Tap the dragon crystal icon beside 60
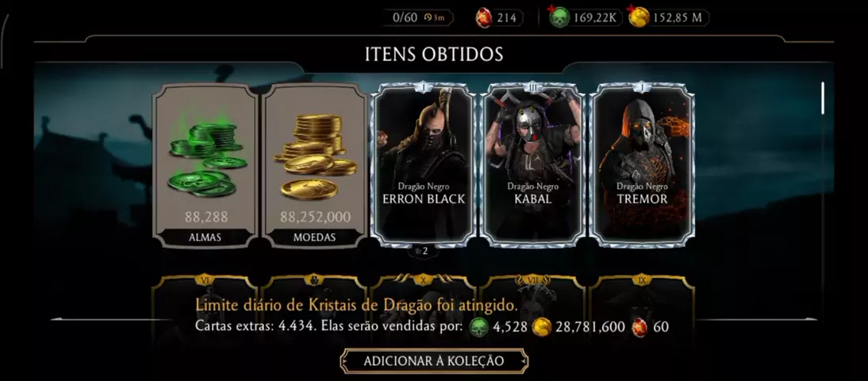This screenshot has width=868, height=381. coord(639,327)
